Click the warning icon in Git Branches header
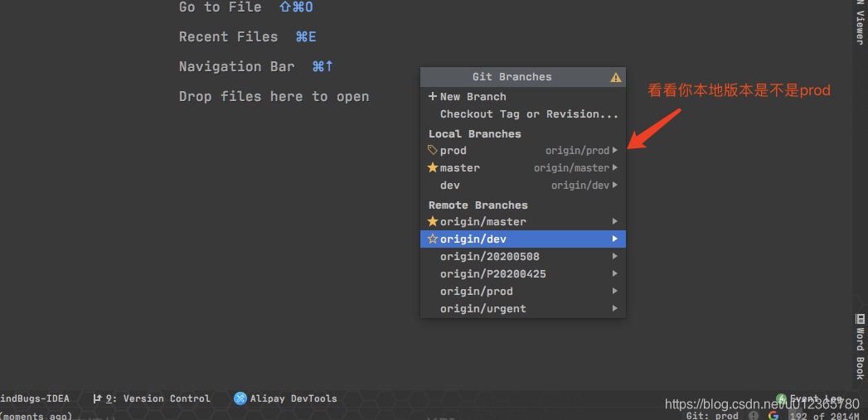This screenshot has height=420, width=868. 616,78
